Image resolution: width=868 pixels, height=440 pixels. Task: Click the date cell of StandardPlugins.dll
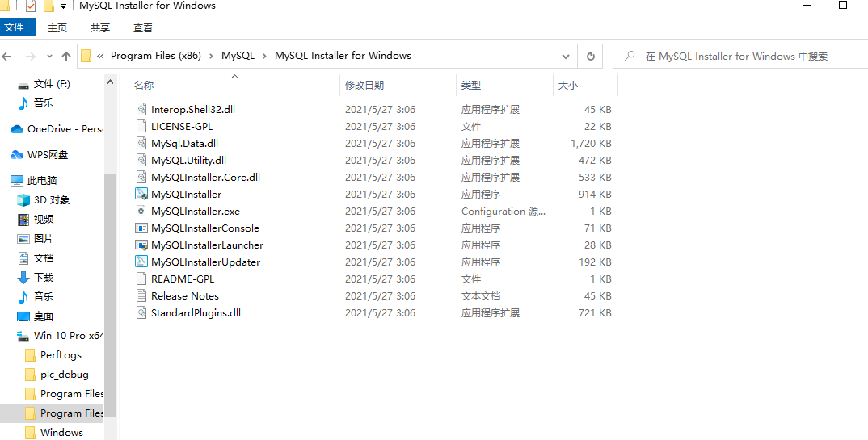coord(381,313)
